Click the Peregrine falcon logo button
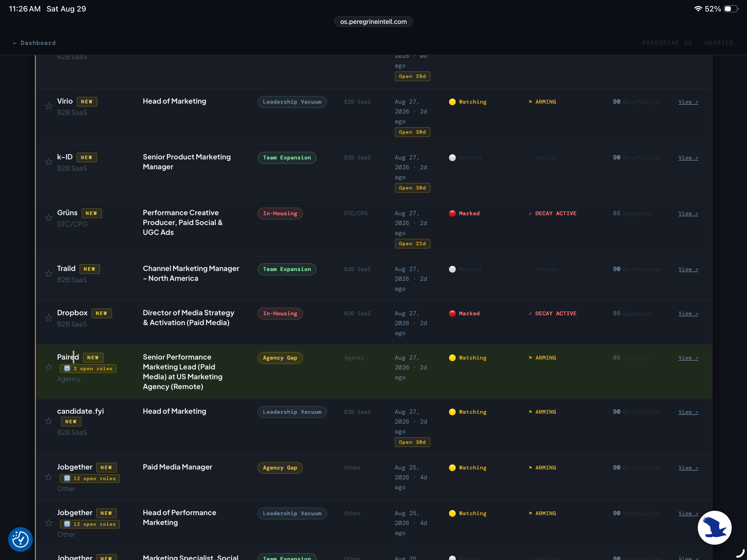Screen dimensions: 747x560 [714, 527]
